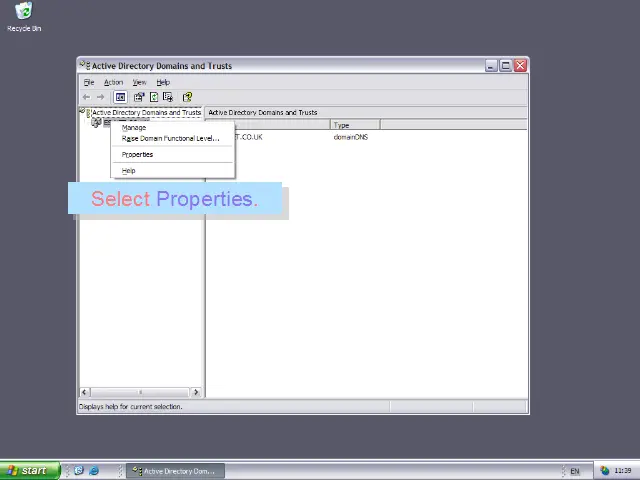Click the horizontal scrollbar left arrow
640x480 pixels.
[84, 392]
